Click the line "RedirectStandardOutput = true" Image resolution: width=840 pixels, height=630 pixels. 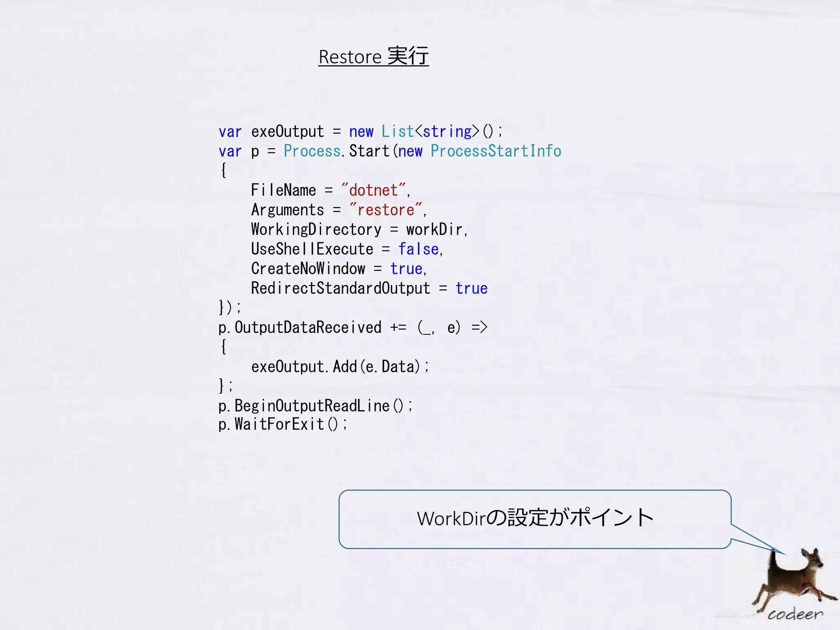coord(369,288)
